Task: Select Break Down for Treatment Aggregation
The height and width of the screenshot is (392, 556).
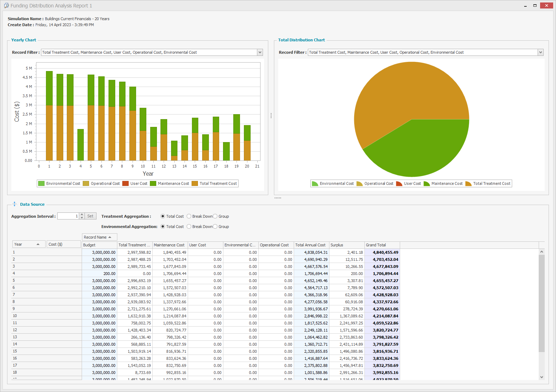Action: point(189,216)
